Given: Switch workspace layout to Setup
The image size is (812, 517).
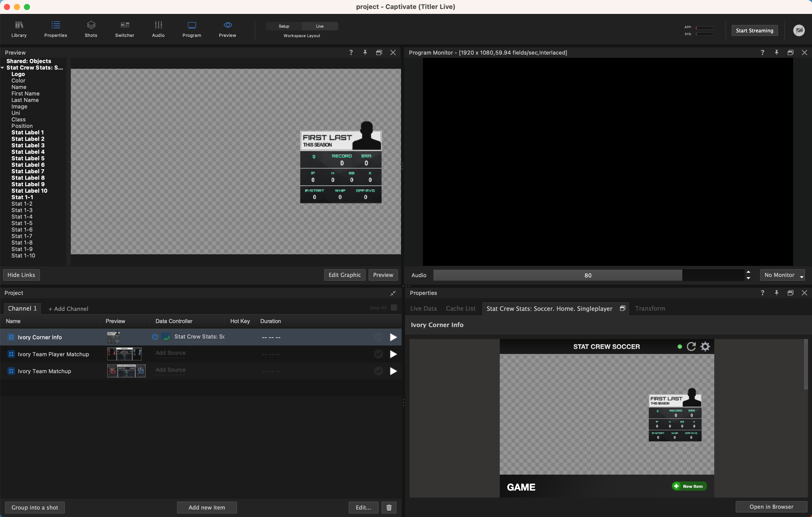Looking at the screenshot, I should coord(284,26).
